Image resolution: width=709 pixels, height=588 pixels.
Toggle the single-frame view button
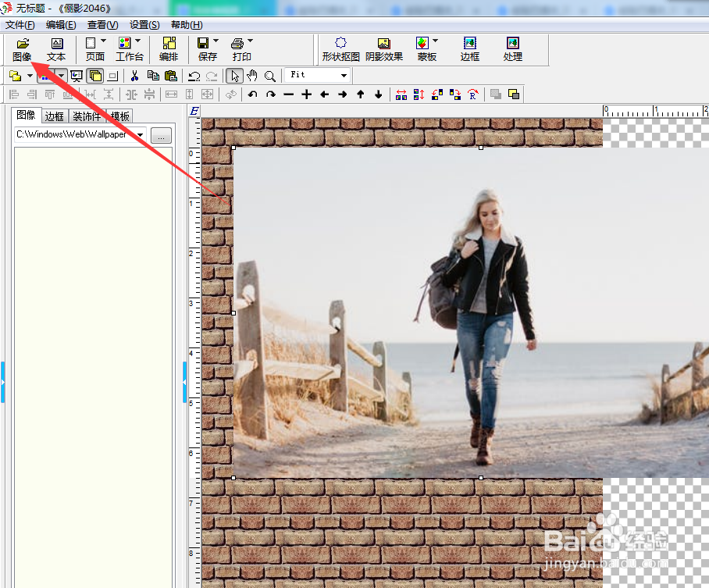pyautogui.click(x=113, y=76)
